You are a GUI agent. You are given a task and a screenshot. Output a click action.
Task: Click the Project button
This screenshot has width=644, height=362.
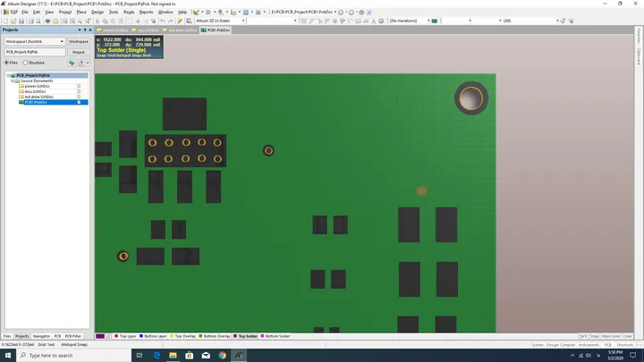point(79,52)
